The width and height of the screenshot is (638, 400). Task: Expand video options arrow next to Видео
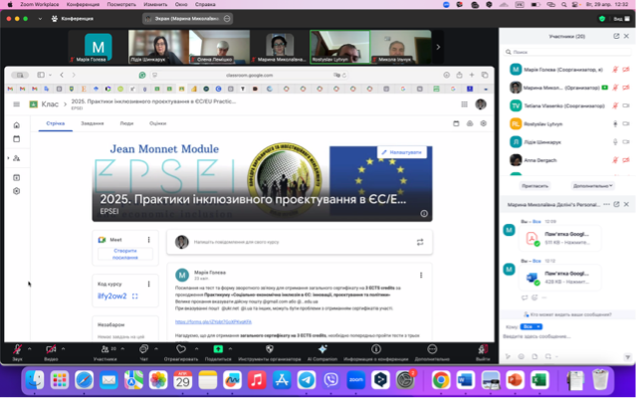[63, 349]
